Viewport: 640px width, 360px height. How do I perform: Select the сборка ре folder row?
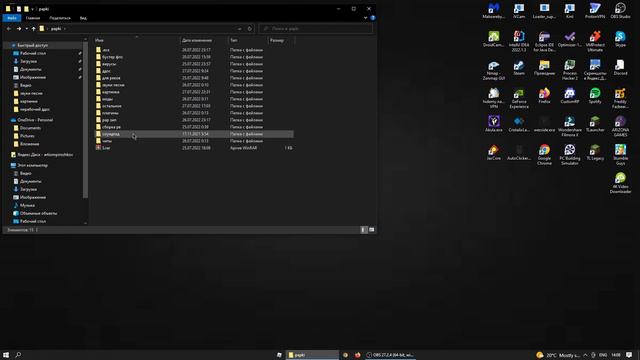tap(194, 127)
